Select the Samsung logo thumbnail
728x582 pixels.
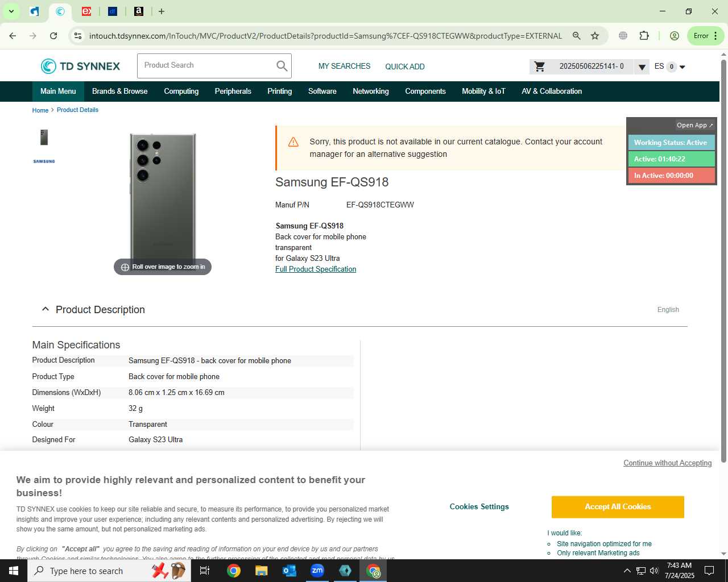(x=44, y=161)
